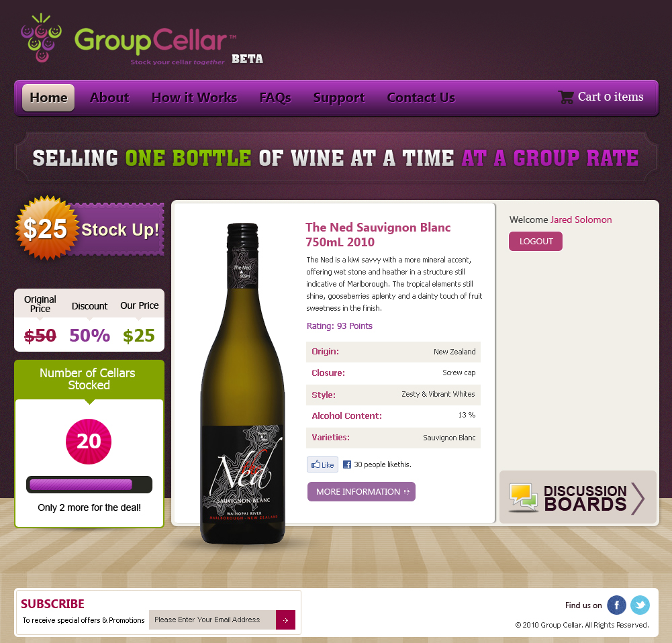Click The Ned wine bottle image

pos(242,383)
